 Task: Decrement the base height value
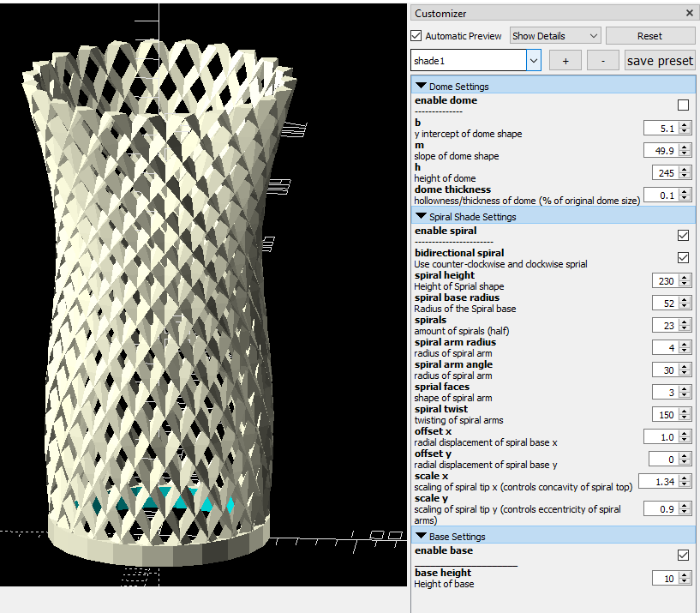(x=683, y=580)
